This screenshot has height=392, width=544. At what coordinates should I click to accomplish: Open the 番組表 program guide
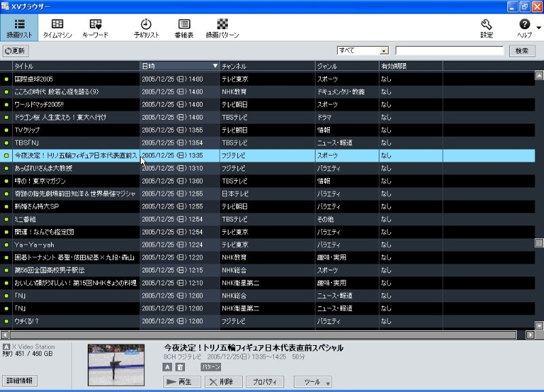click(x=184, y=28)
